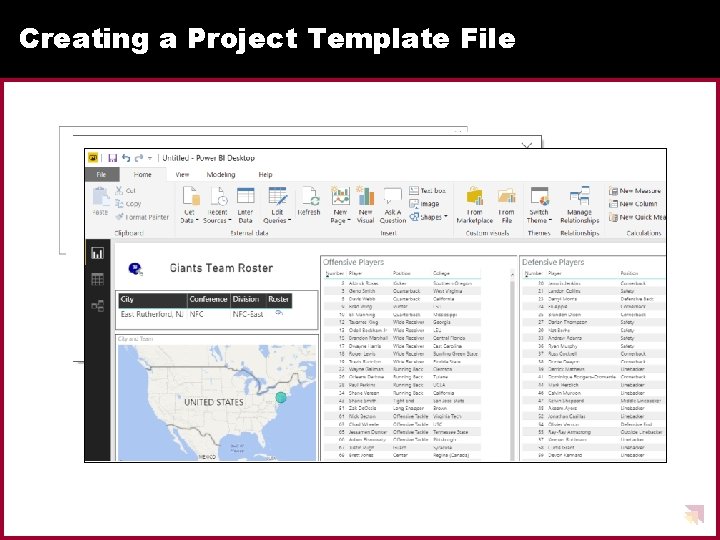The image size is (720, 540).
Task: Open the quick access toolbar dropdown arrow
Action: (x=150, y=158)
